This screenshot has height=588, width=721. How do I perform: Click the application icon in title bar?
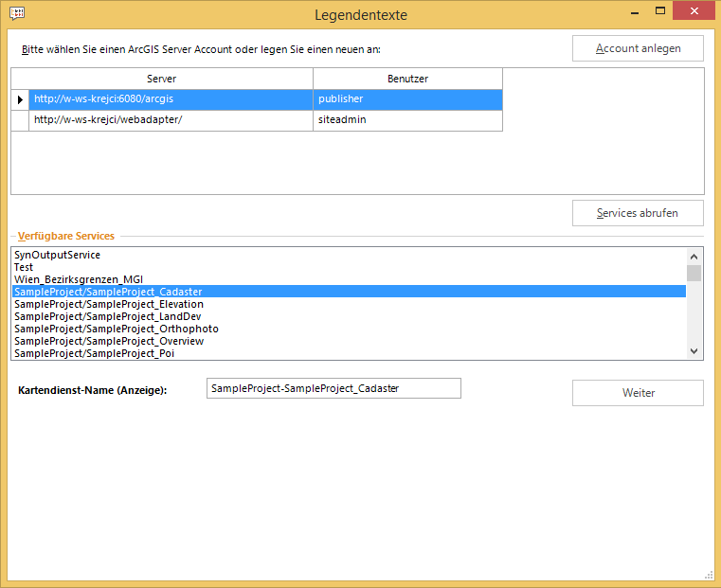click(x=16, y=14)
